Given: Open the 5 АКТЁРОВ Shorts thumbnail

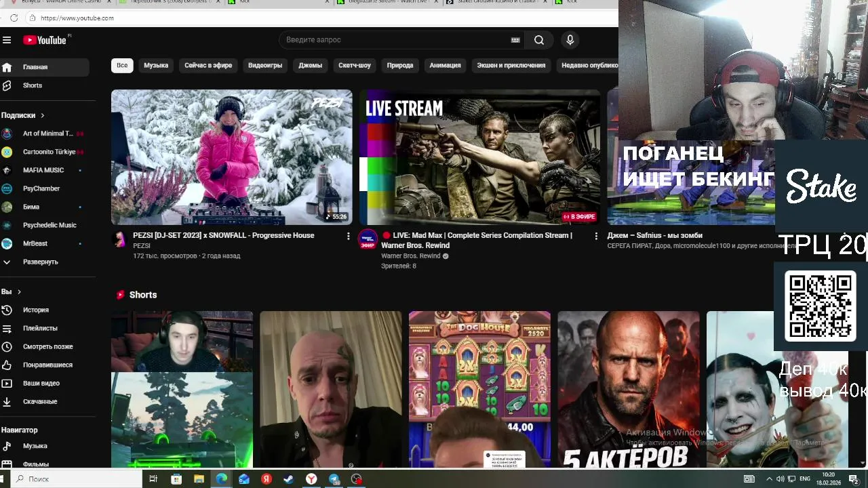Looking at the screenshot, I should pos(629,390).
